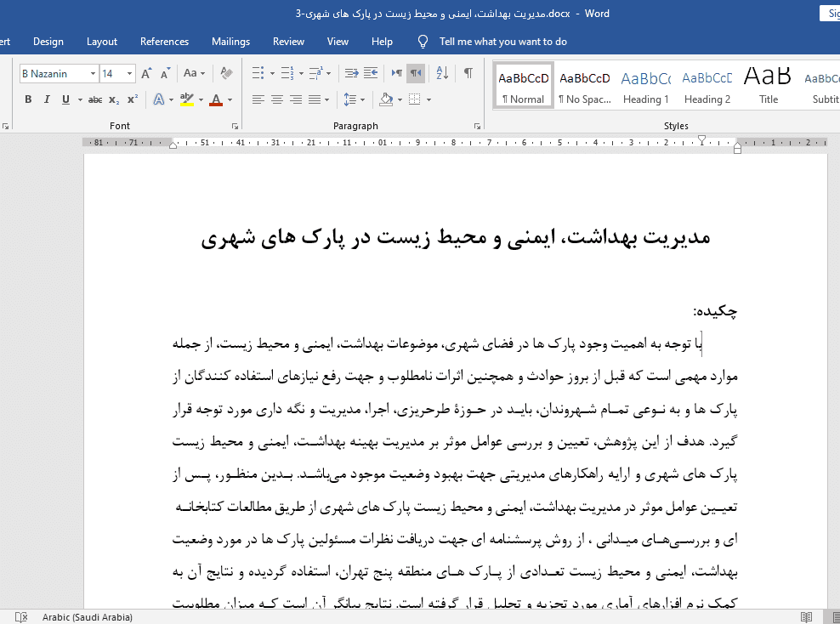Align text to the left
This screenshot has width=840, height=624.
tap(258, 99)
